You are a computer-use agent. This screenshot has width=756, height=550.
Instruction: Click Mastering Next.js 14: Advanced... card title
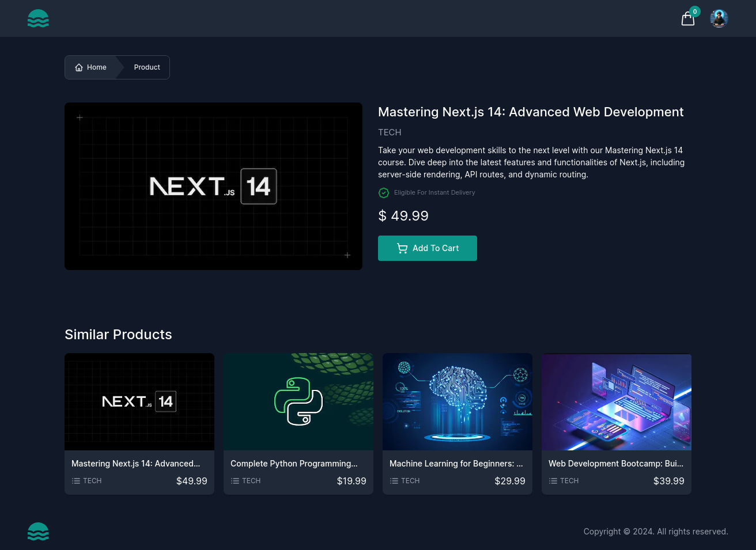136,464
